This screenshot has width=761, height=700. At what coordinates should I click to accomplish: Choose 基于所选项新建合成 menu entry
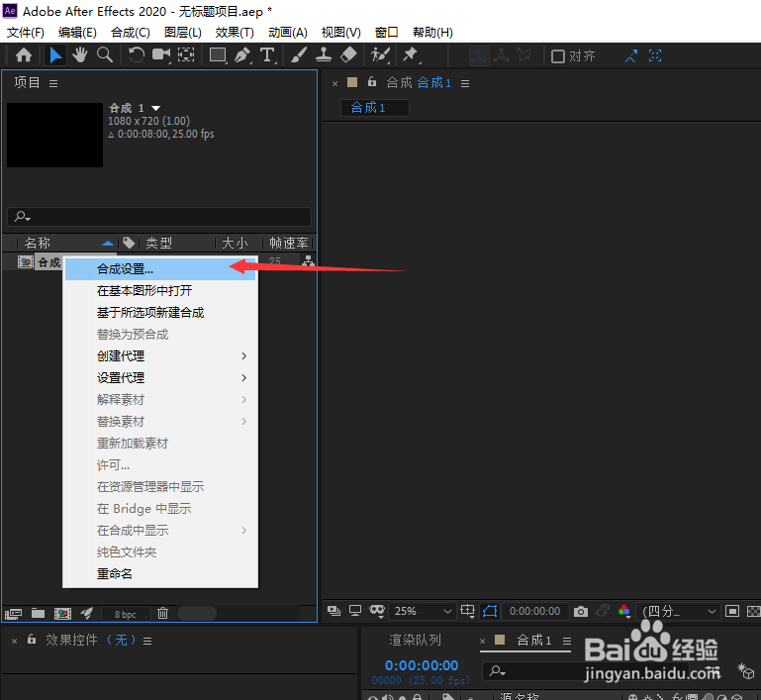pos(160,313)
